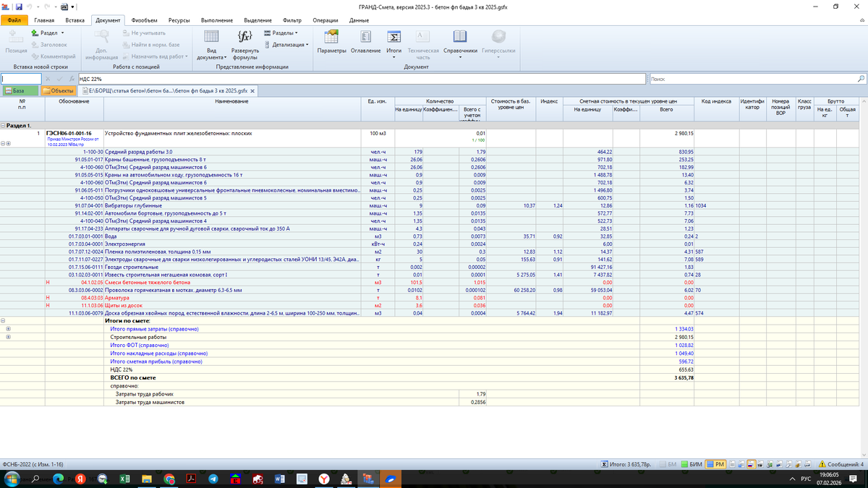Open the Разделы dropdown in ribbon
This screenshot has width=868, height=488.
(280, 33)
